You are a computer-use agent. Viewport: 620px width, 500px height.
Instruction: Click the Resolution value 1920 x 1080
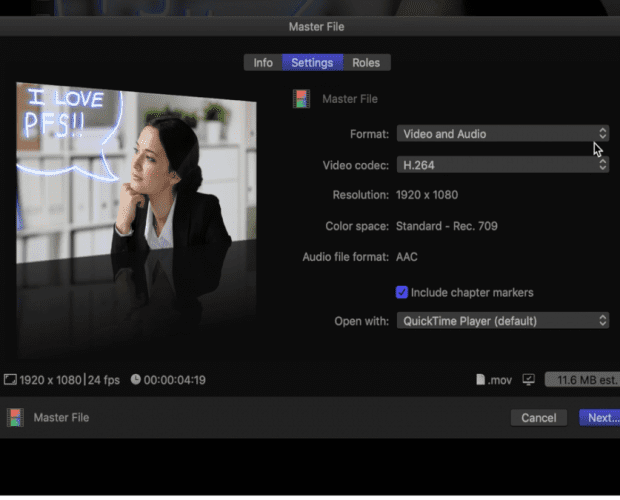pyautogui.click(x=427, y=195)
